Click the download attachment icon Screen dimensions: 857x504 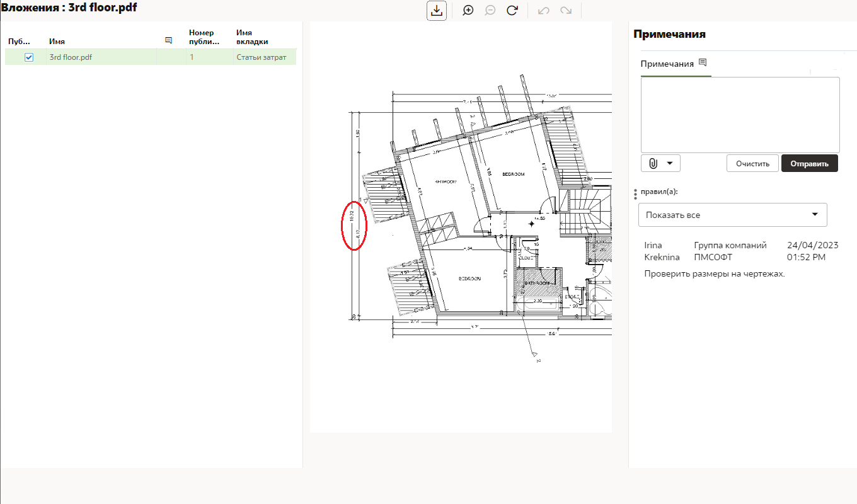pyautogui.click(x=437, y=11)
